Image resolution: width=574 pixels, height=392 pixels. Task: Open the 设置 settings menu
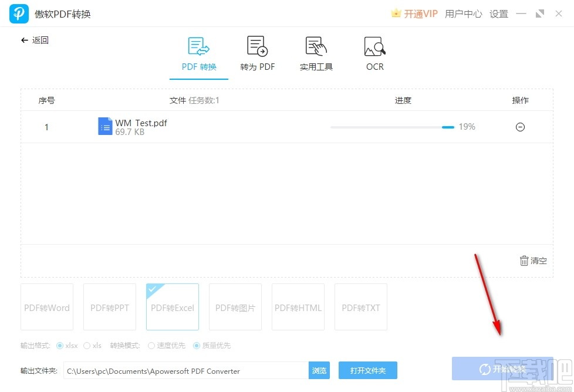[x=498, y=13]
